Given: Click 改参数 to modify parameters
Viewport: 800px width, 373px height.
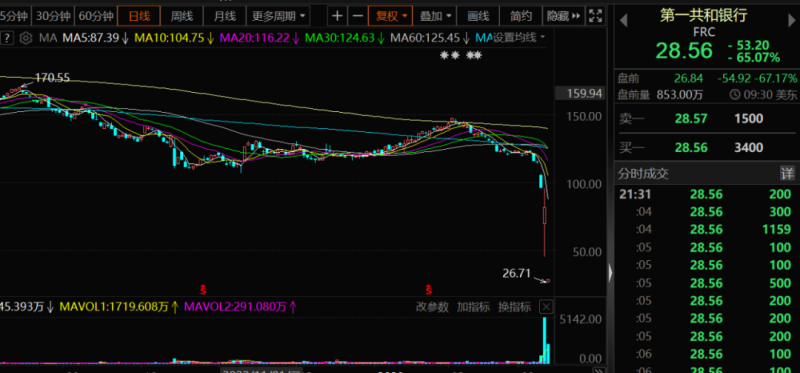Looking at the screenshot, I should (432, 307).
